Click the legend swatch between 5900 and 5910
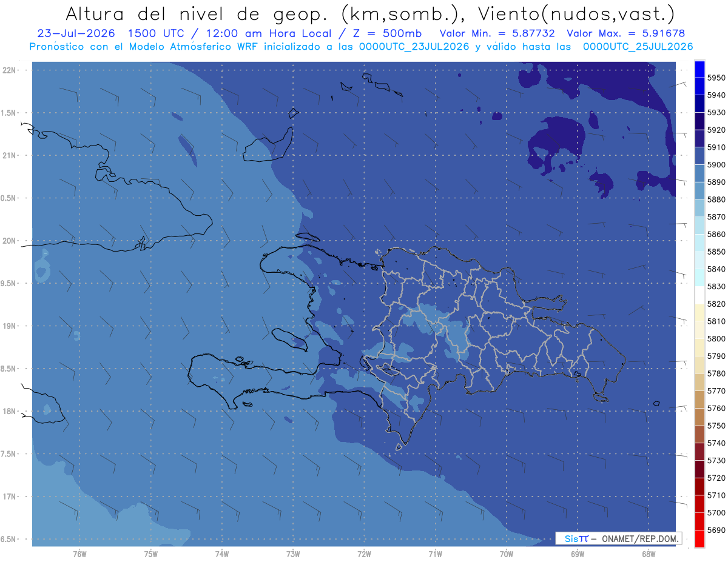 point(699,156)
